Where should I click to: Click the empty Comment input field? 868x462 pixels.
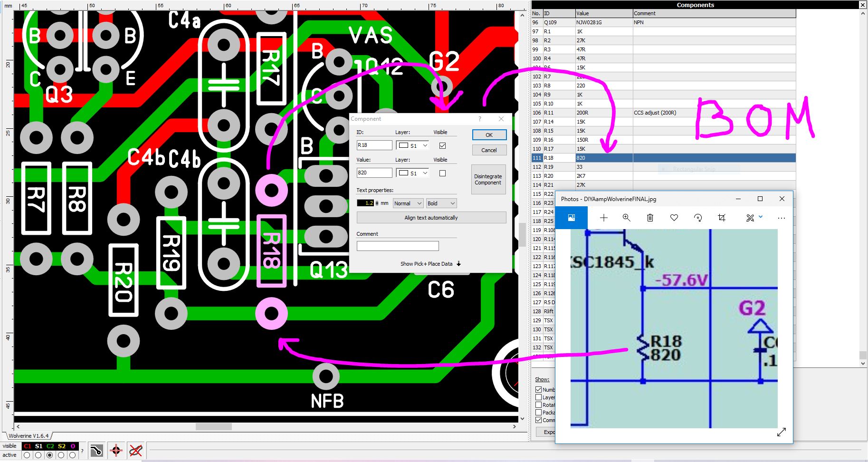398,246
